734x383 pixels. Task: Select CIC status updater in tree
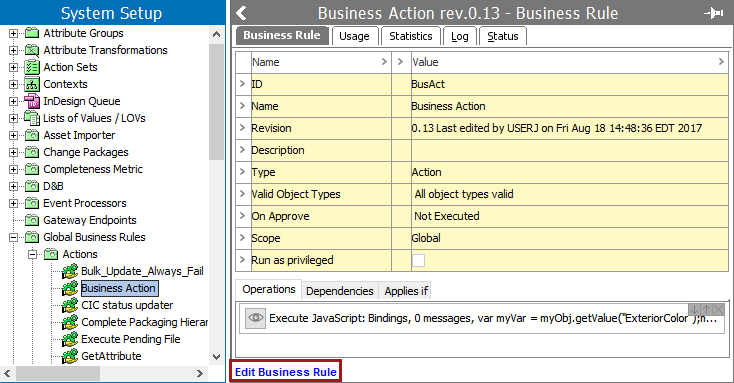click(127, 305)
